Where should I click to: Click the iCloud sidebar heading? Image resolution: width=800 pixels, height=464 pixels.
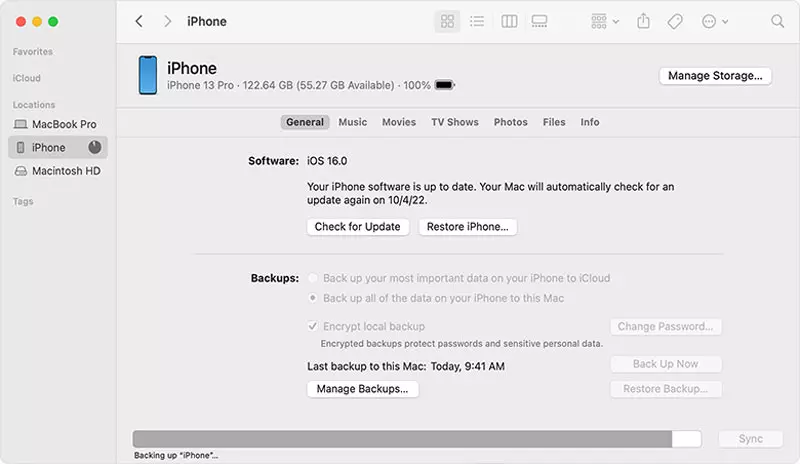[x=27, y=78]
